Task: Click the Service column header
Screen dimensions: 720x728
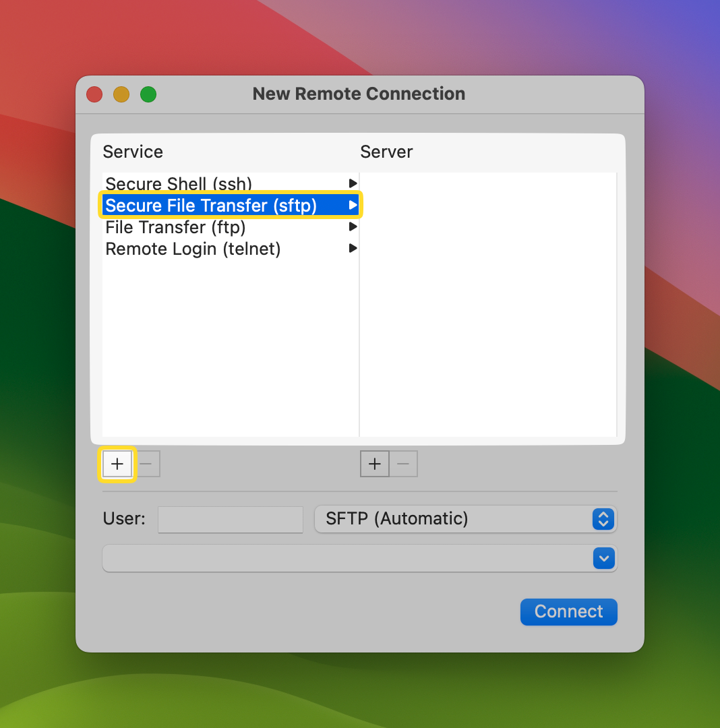Action: point(133,152)
